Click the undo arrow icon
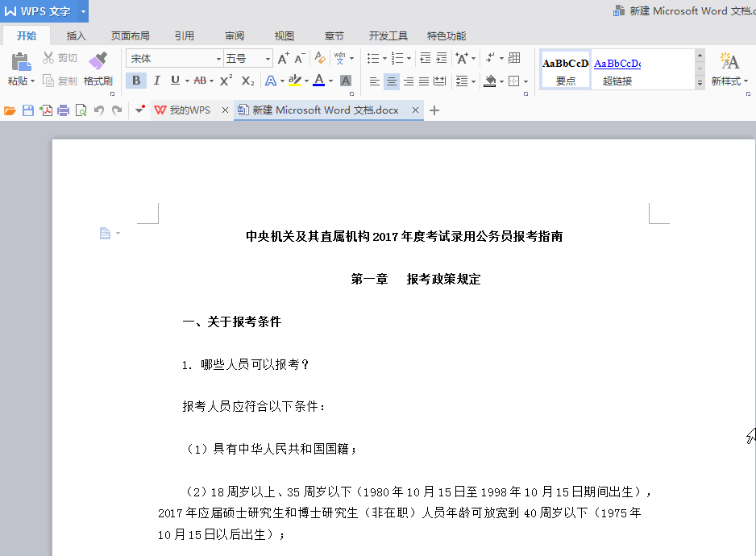 click(99, 110)
